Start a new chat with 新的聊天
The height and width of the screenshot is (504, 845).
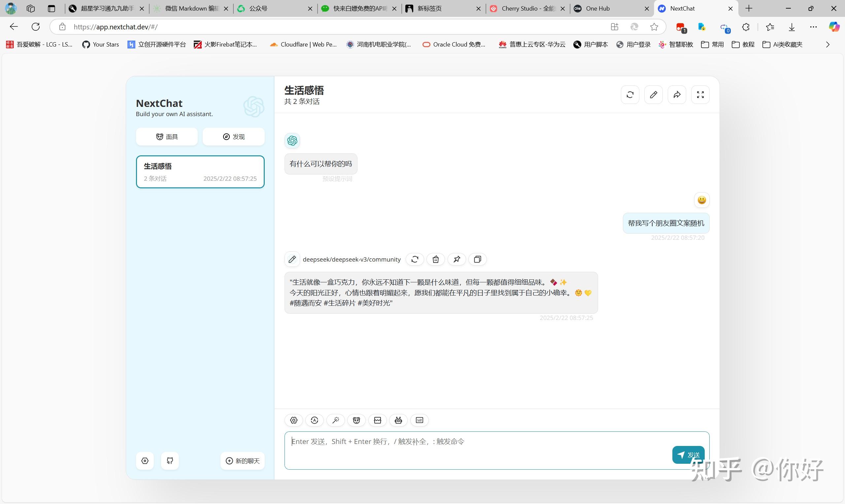point(243,461)
